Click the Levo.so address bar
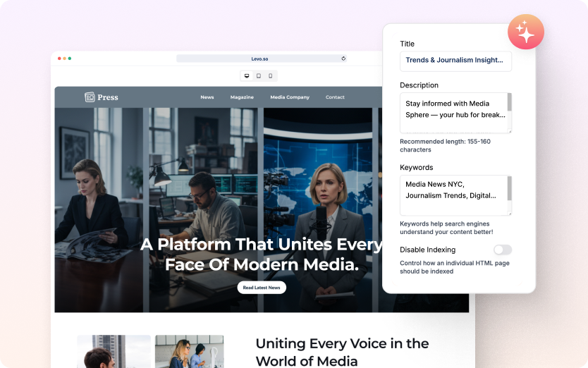The image size is (588, 368). coord(261,59)
